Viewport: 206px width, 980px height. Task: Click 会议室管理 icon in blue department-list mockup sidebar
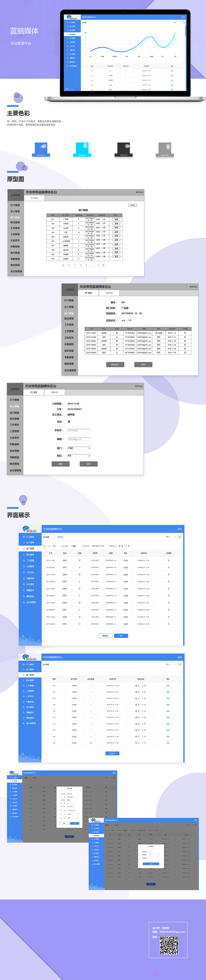pos(23,723)
